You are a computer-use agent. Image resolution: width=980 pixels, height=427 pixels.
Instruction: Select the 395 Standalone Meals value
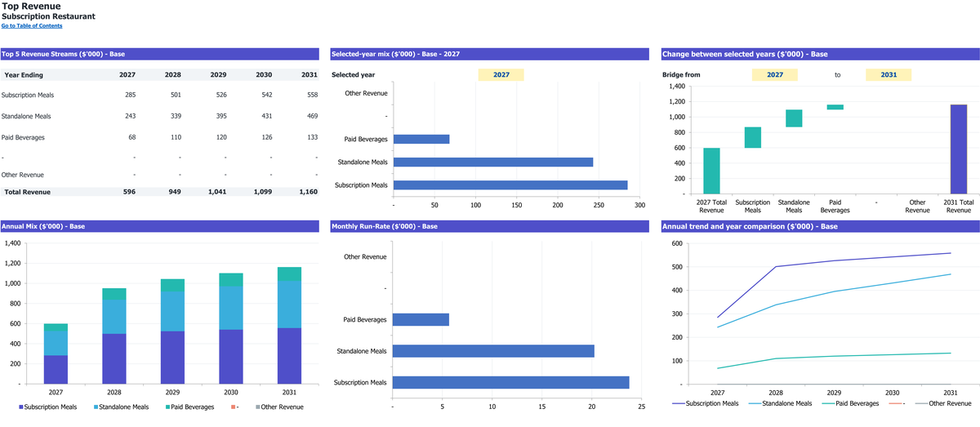point(220,116)
